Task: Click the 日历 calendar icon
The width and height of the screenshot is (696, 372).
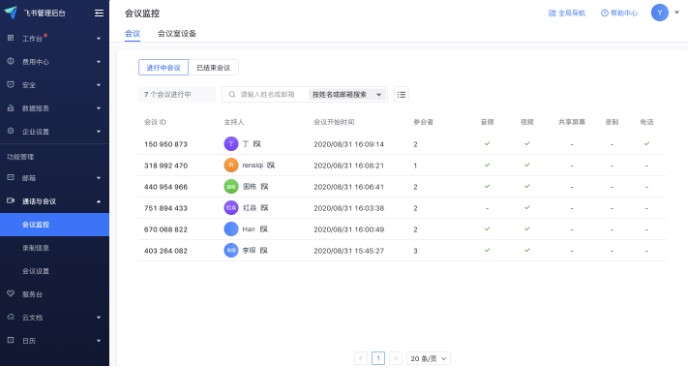Action: coord(11,340)
